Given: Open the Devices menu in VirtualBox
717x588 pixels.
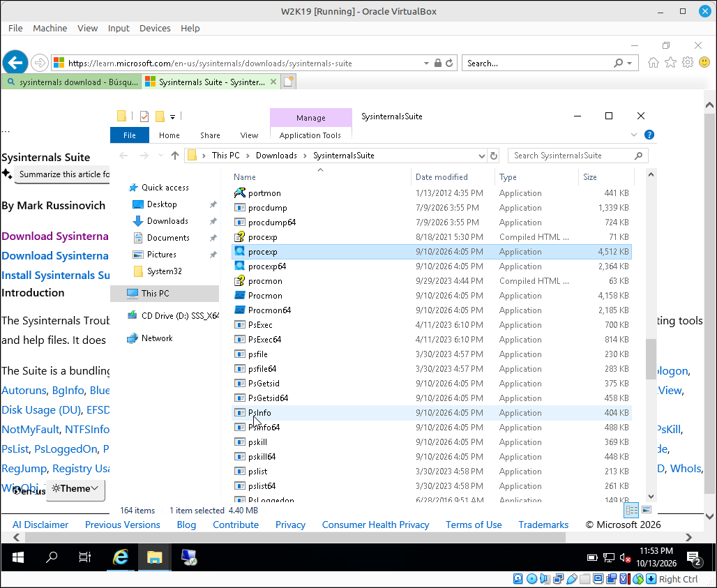Looking at the screenshot, I should tap(155, 29).
